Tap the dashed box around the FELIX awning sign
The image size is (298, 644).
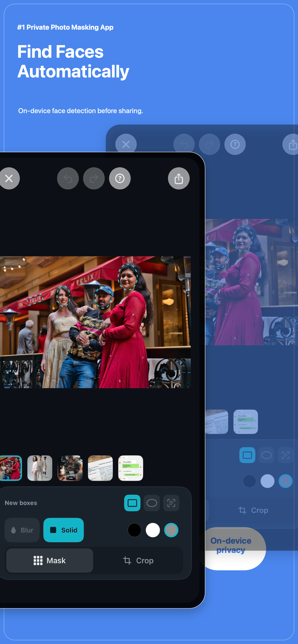coord(35,299)
